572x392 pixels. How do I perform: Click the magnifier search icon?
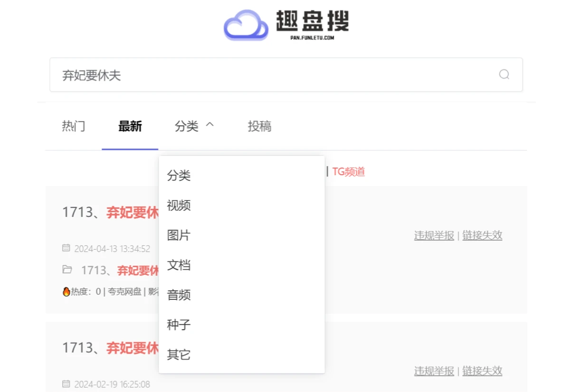pos(504,75)
